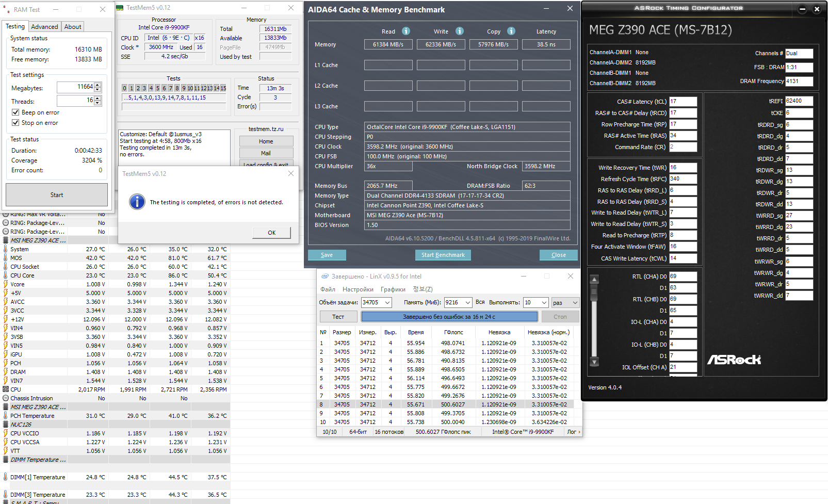828x504 pixels.
Task: Click the thermometer icon beside PCH Temperature
Action: tap(6, 416)
